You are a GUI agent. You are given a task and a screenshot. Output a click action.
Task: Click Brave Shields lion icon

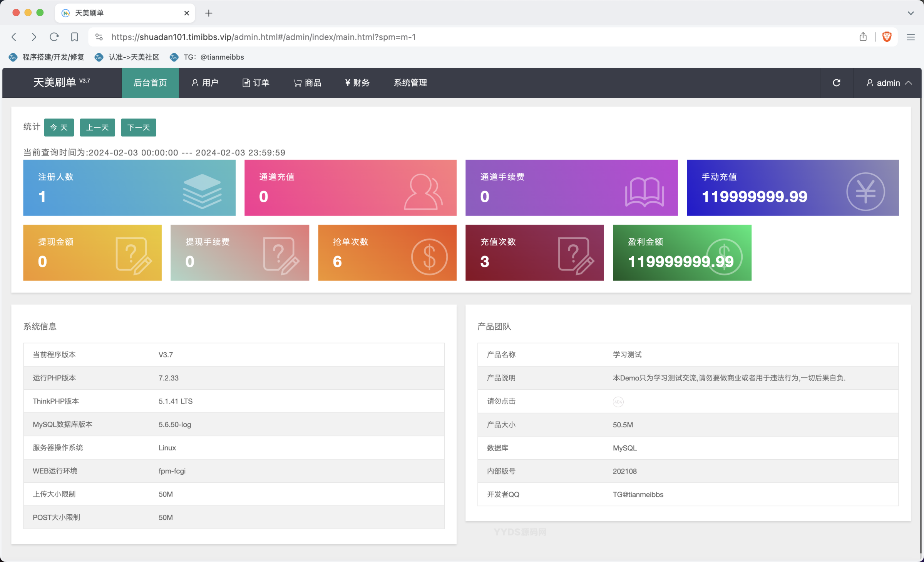(x=887, y=37)
